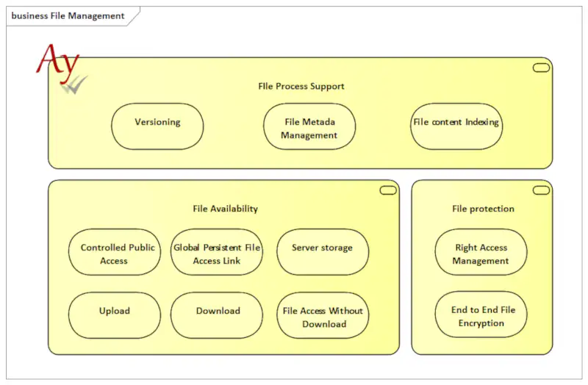This screenshot has height=385, width=588.
Task: Click End to End File Encryption element
Action: tap(481, 314)
